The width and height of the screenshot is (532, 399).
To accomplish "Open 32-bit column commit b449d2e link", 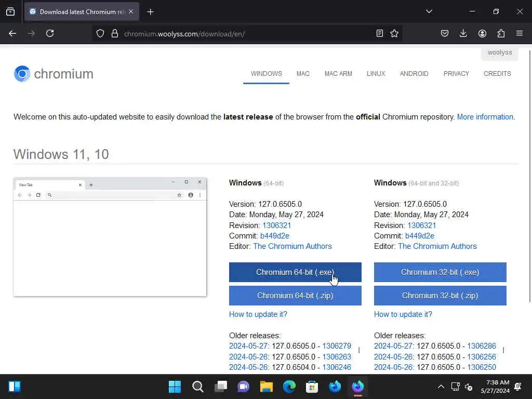I will [x=420, y=236].
